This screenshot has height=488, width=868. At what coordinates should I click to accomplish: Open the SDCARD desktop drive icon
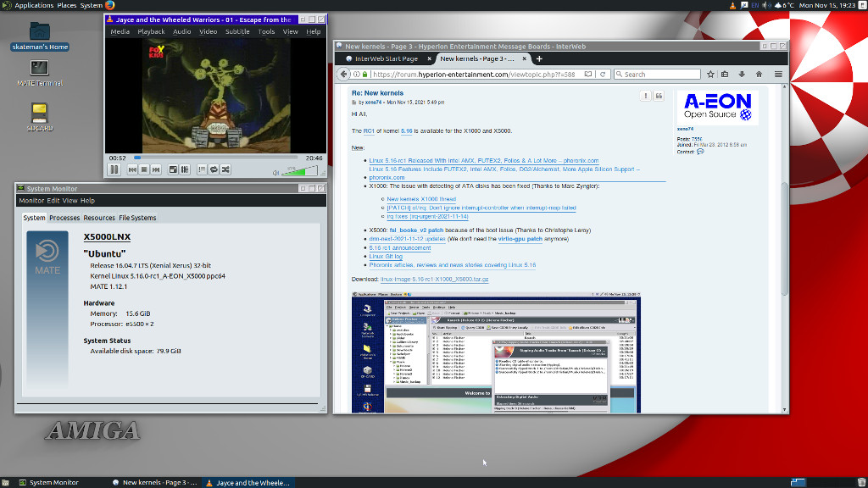click(39, 118)
